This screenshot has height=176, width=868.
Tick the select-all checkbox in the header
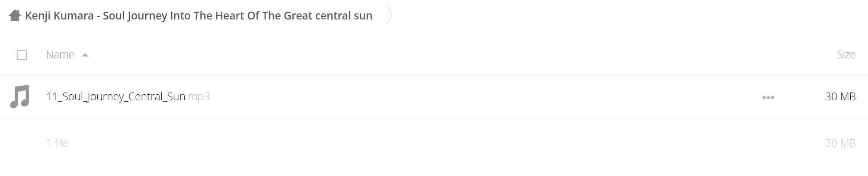tap(22, 55)
